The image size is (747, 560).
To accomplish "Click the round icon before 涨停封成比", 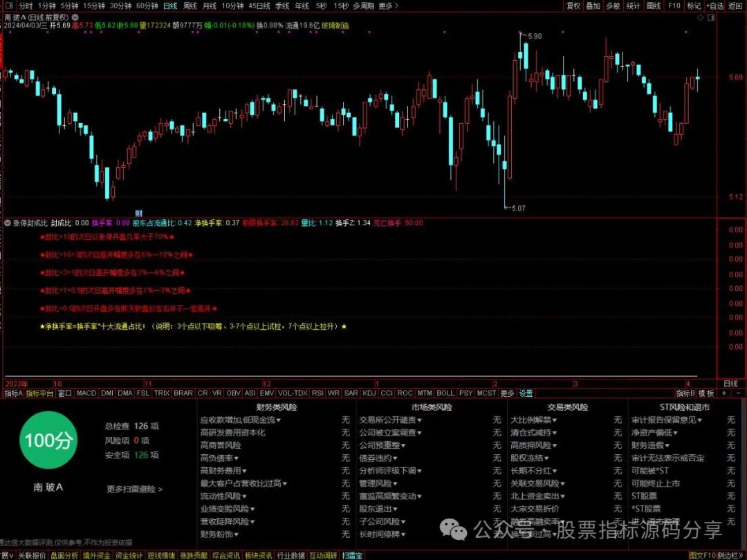I will click(8, 223).
